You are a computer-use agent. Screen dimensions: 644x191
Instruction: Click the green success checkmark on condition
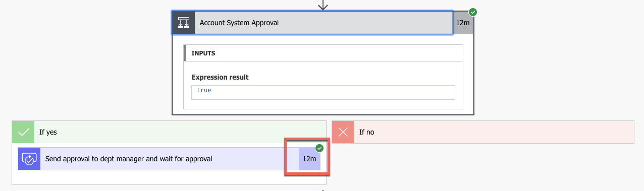tap(473, 12)
